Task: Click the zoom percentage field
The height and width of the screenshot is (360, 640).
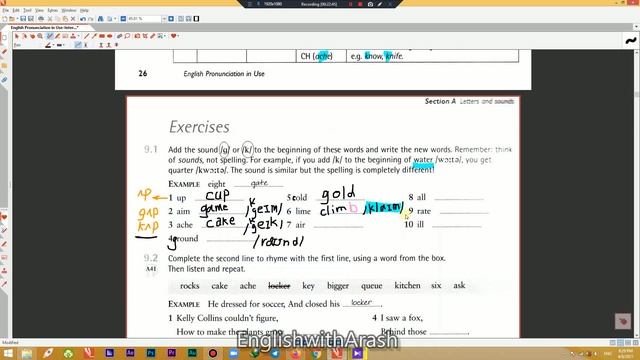Action: [x=144, y=19]
